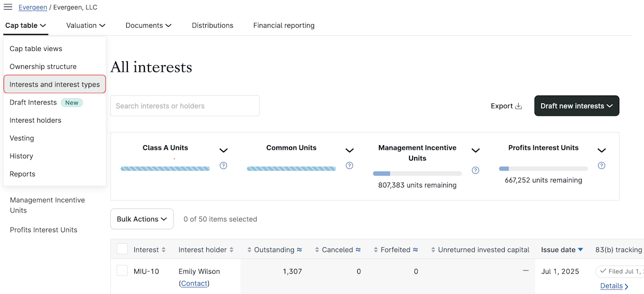Click the Profits Interest Units progress bar
Viewport: 644px width, 294px height.
543,169
